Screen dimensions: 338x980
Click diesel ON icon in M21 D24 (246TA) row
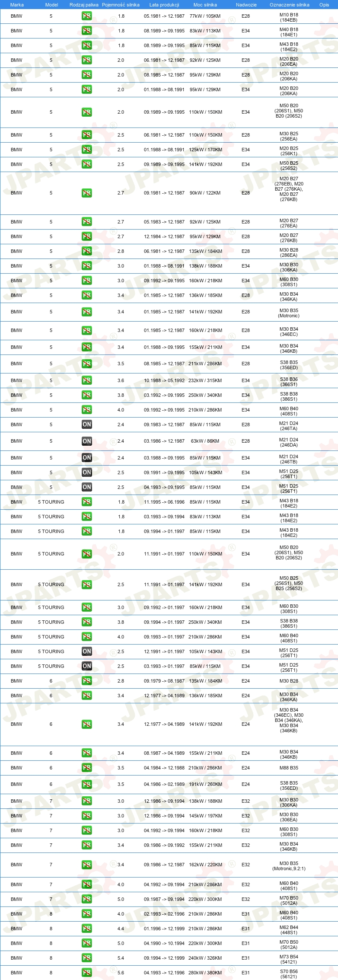click(86, 425)
